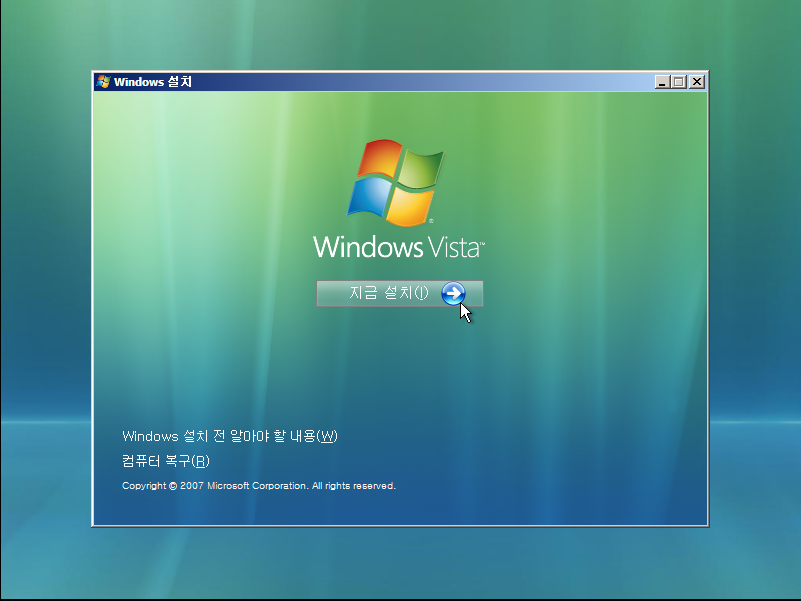Close the Windows 설치 installer window

point(696,82)
